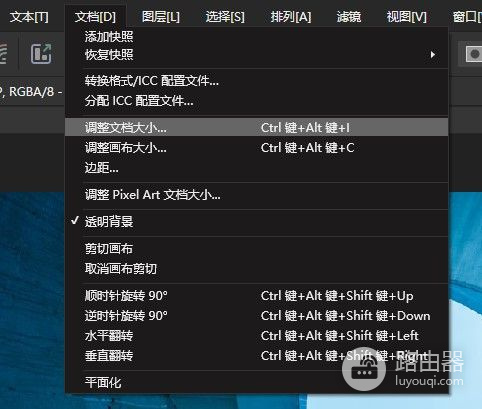Open the 选择[S] menu
Screen dimensions: 482x409
[x=225, y=17]
